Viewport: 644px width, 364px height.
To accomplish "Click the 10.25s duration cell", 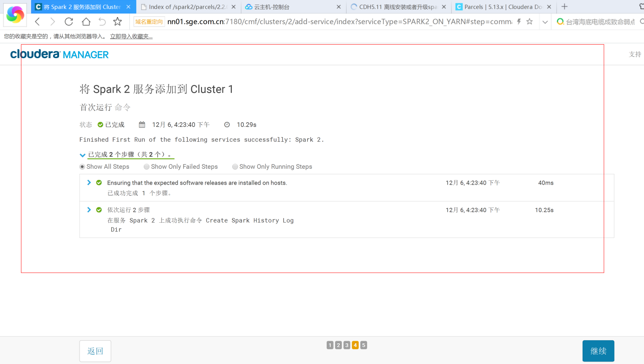I will click(544, 210).
